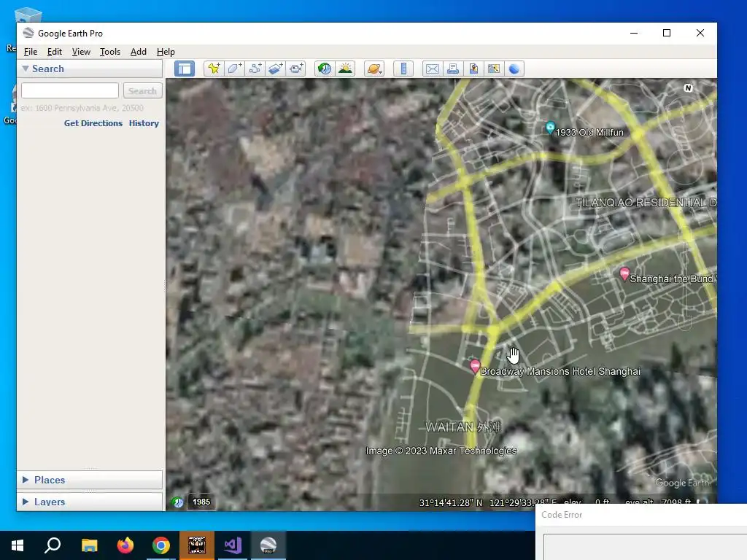
Task: Toggle historical imagery clock icon
Action: click(x=325, y=69)
